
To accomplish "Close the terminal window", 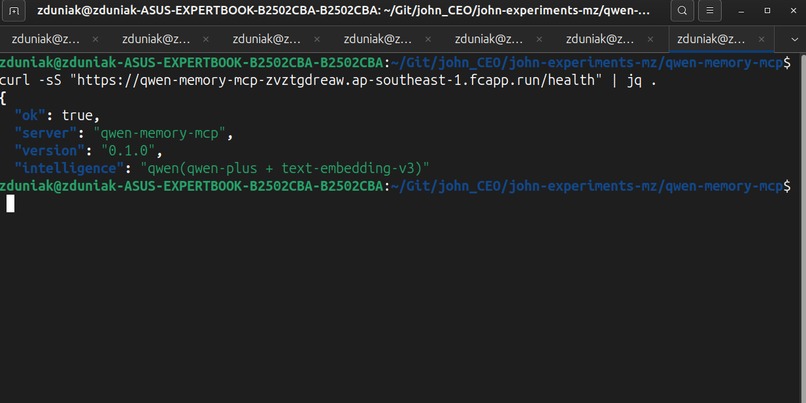I will point(792,11).
